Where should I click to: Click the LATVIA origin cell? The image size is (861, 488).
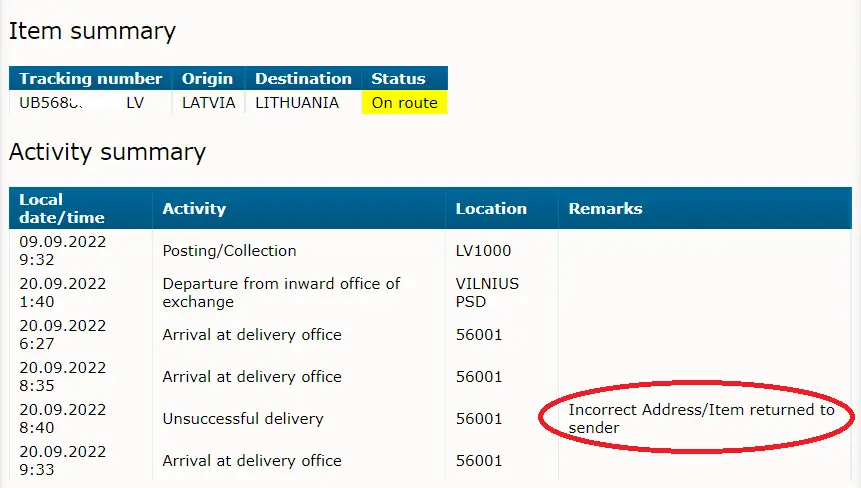click(x=209, y=103)
